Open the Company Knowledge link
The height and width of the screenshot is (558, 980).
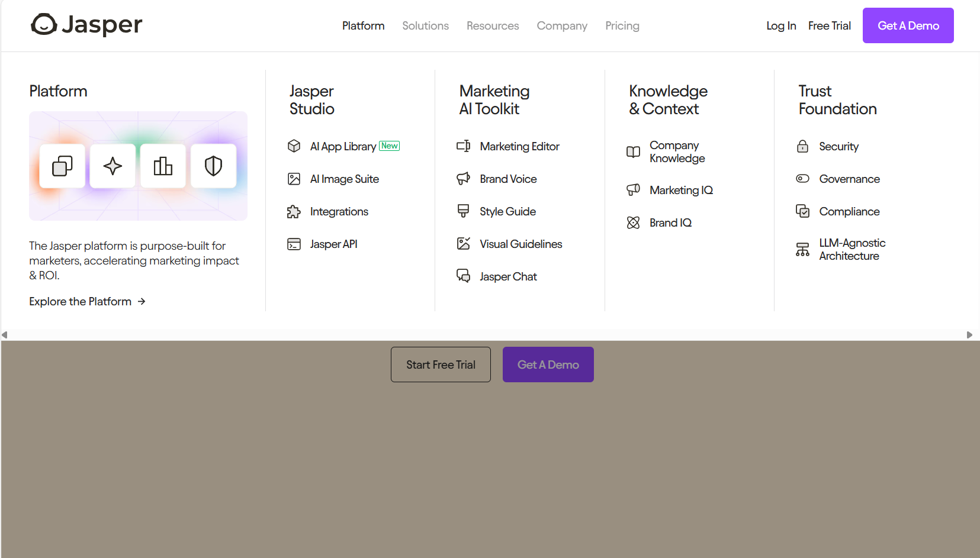677,151
